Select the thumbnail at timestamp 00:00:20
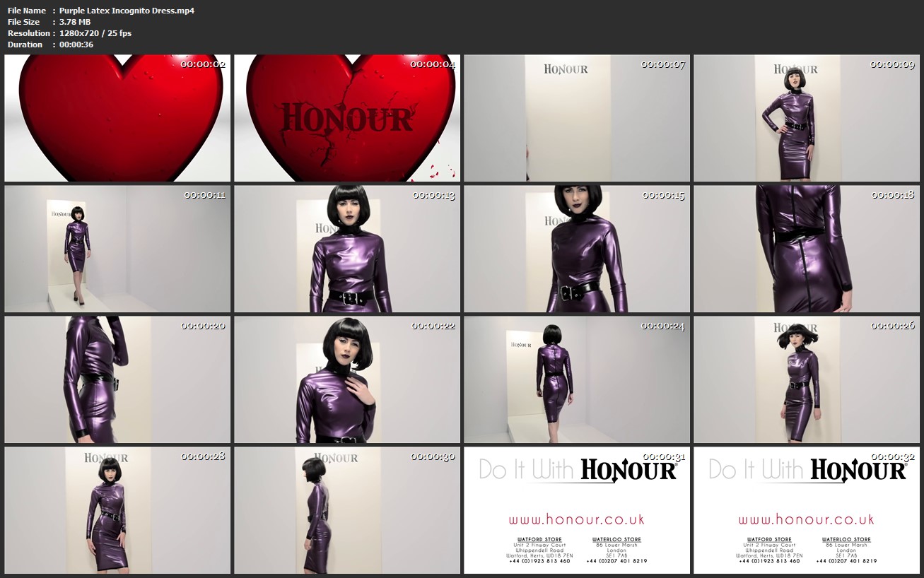This screenshot has height=578, width=924. point(117,379)
